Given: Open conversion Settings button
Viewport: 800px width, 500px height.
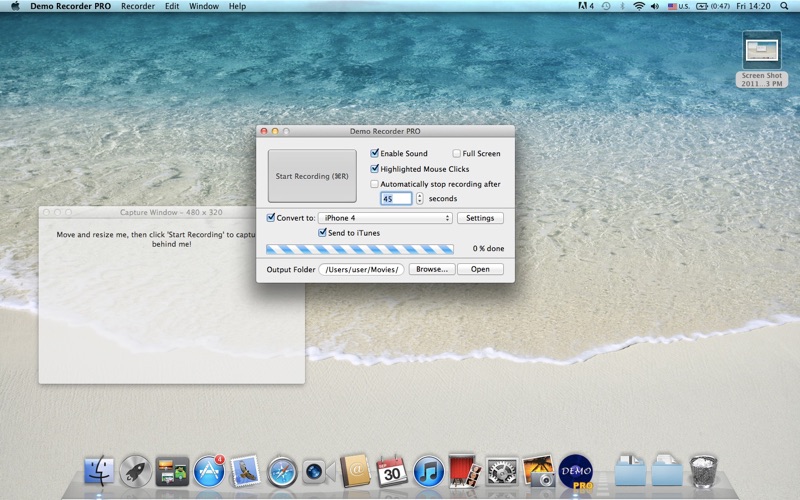Looking at the screenshot, I should click(480, 218).
